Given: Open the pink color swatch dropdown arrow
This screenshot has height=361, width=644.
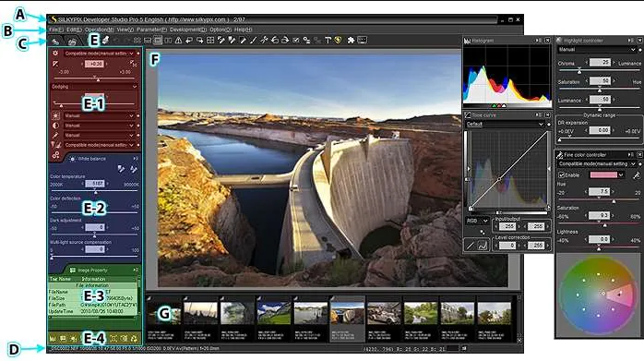Looking at the screenshot, I should [x=621, y=174].
